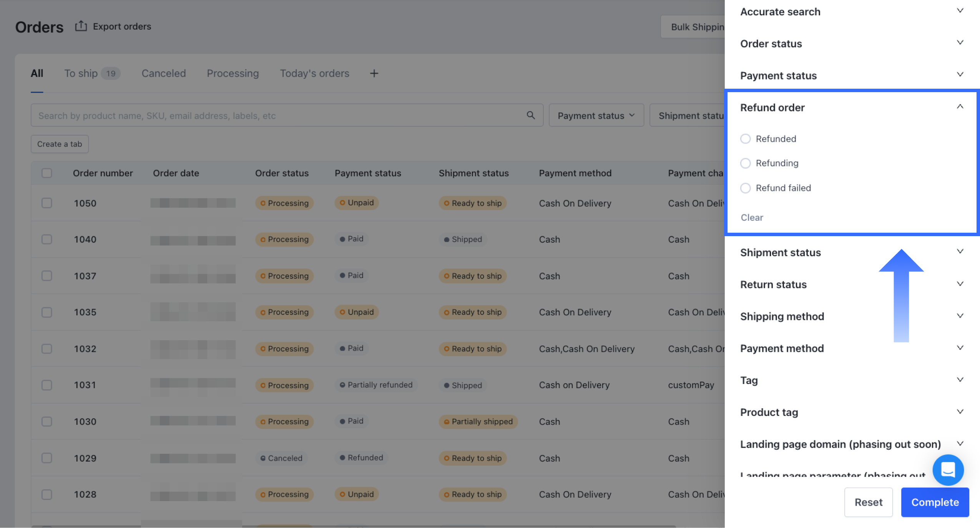The height and width of the screenshot is (528, 980).
Task: Expand the Tag filter chevron
Action: (x=960, y=380)
